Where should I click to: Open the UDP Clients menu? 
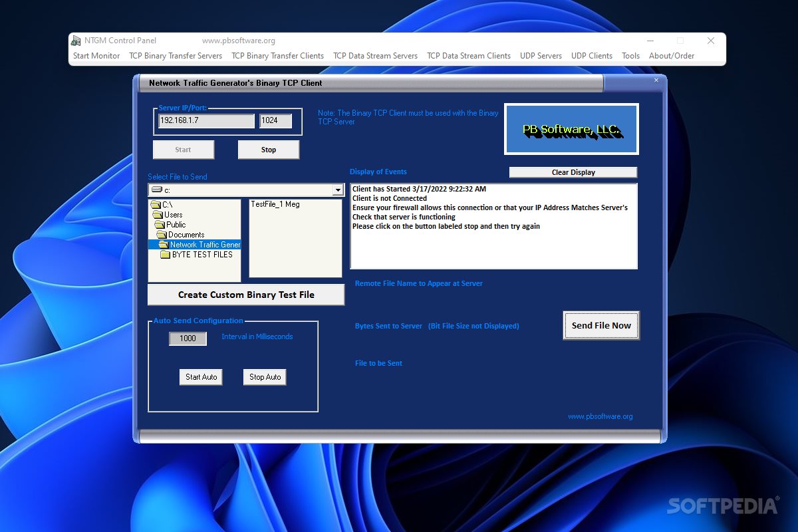[592, 56]
